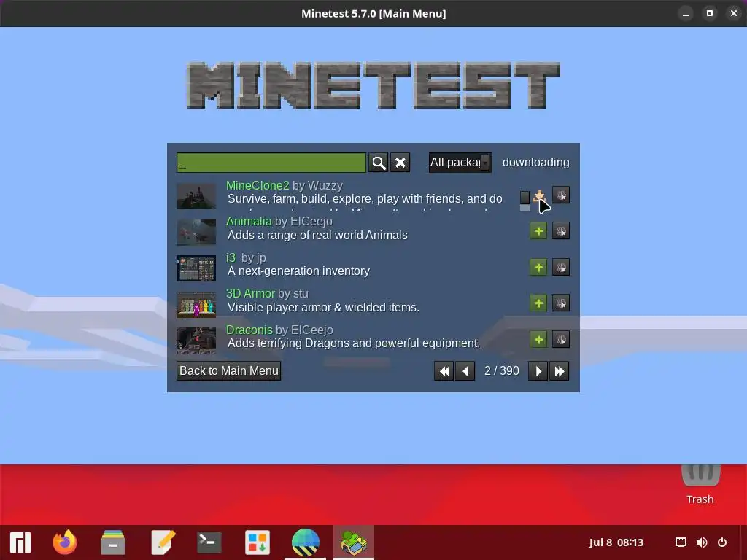Click the '2 / 390' page indicator

click(502, 371)
